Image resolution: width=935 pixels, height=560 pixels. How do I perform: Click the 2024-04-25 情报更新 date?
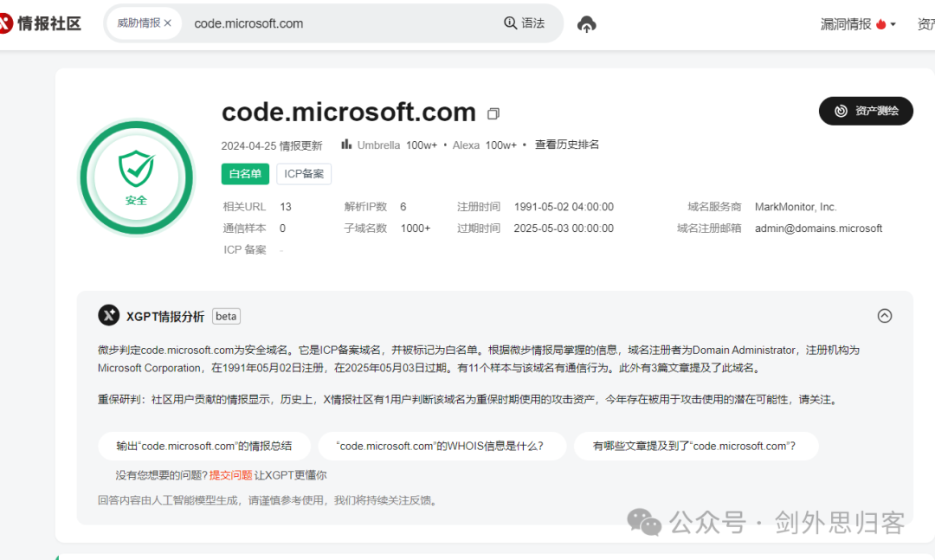coord(271,145)
